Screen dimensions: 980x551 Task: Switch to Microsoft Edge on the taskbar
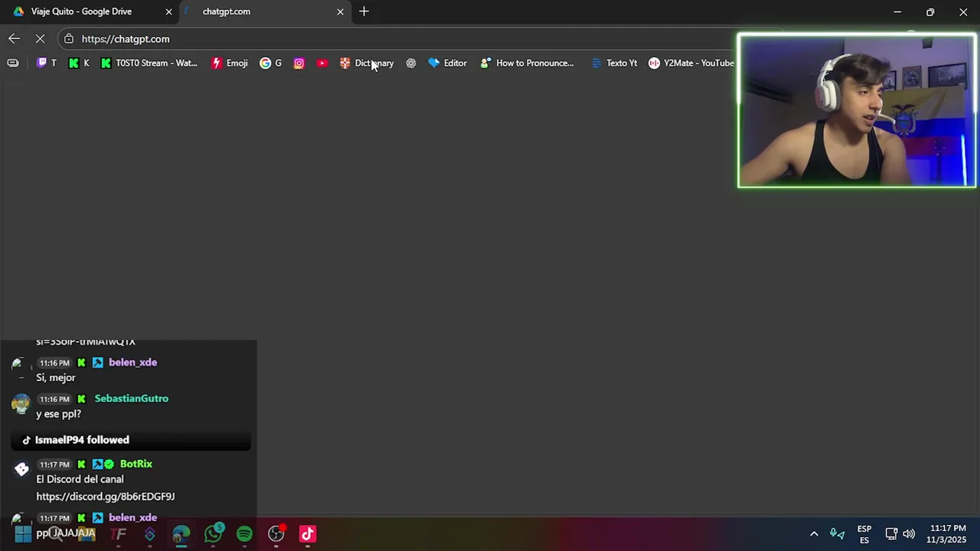181,534
